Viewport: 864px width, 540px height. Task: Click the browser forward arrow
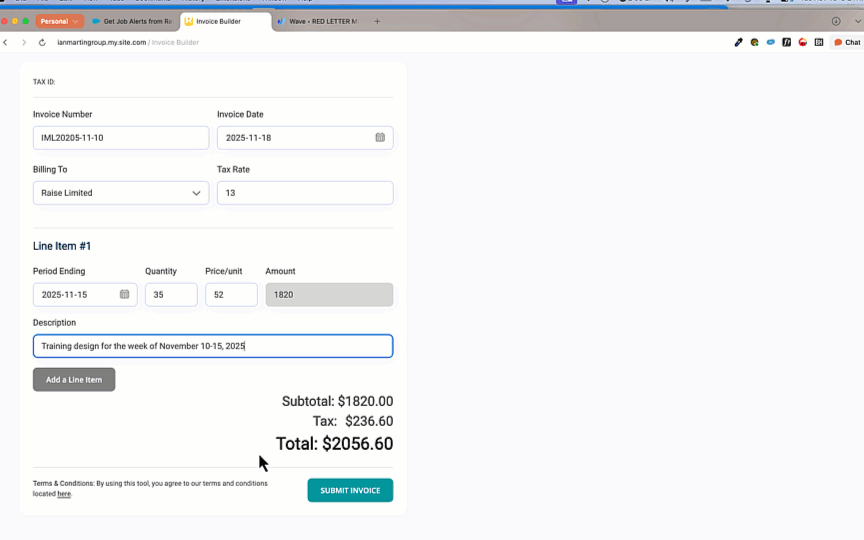(23, 43)
